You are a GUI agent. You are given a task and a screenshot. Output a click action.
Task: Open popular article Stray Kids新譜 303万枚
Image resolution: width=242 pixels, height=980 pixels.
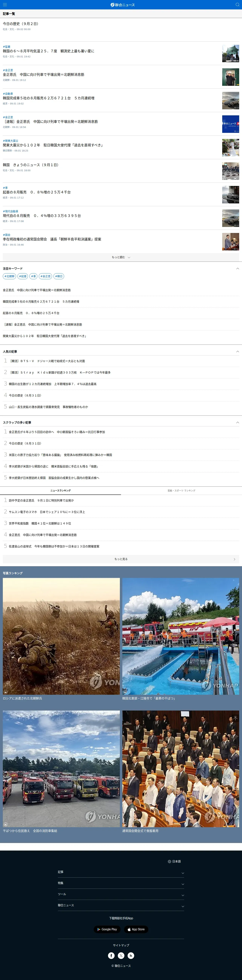[x=60, y=372]
